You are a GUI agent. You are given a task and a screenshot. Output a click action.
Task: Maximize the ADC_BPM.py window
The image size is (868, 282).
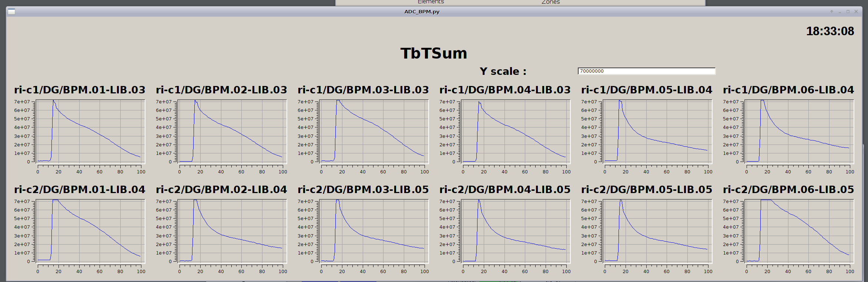(848, 12)
